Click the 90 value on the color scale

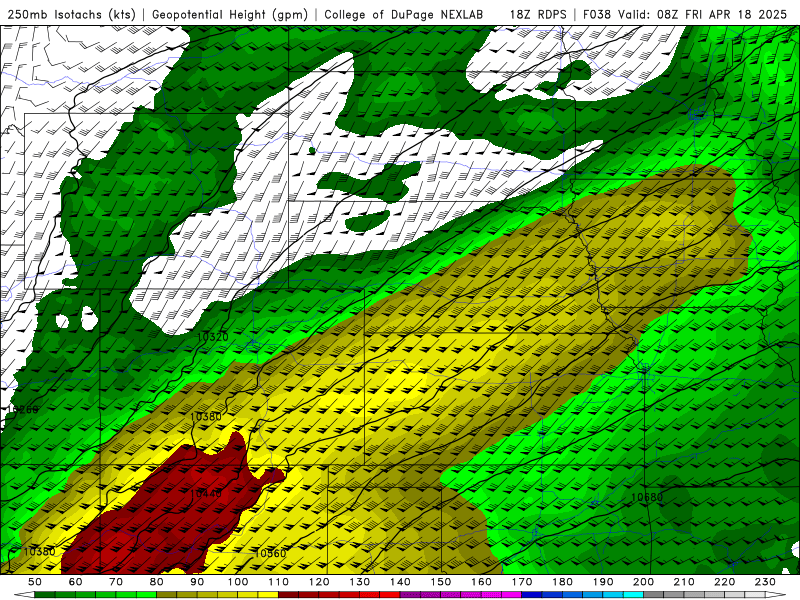pos(197,582)
